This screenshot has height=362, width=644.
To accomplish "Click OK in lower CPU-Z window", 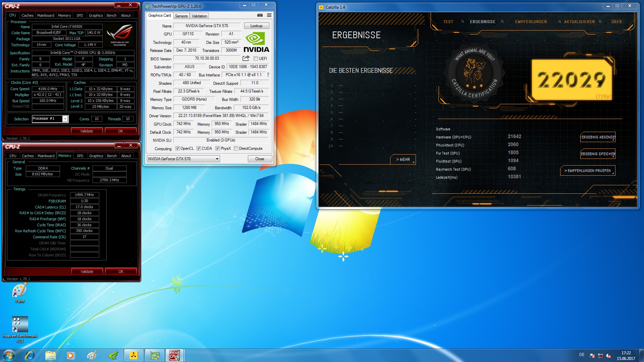I will click(121, 271).
